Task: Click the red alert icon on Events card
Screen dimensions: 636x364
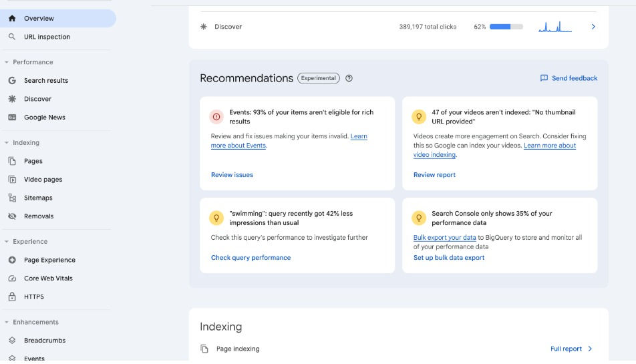Action: coord(216,117)
